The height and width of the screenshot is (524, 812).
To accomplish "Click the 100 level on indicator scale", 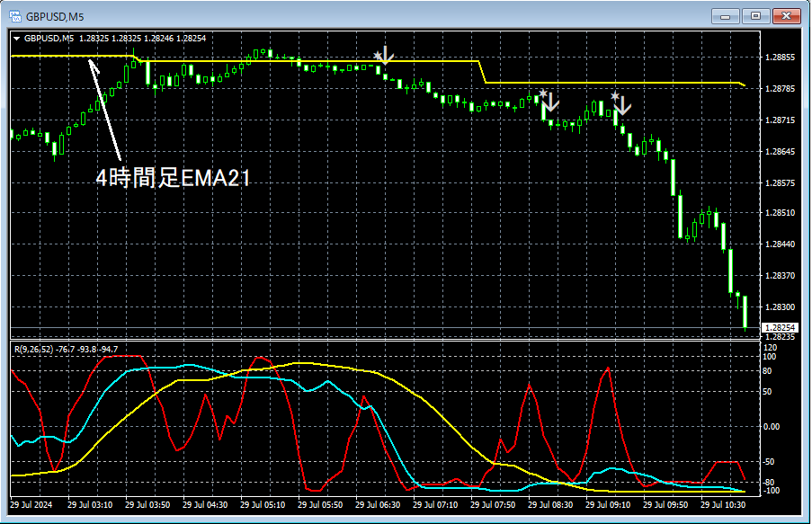I will point(769,357).
